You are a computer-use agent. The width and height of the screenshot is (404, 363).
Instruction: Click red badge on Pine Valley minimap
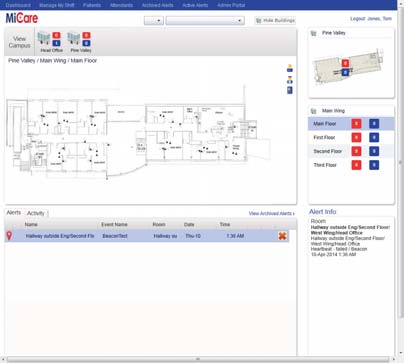click(x=345, y=63)
